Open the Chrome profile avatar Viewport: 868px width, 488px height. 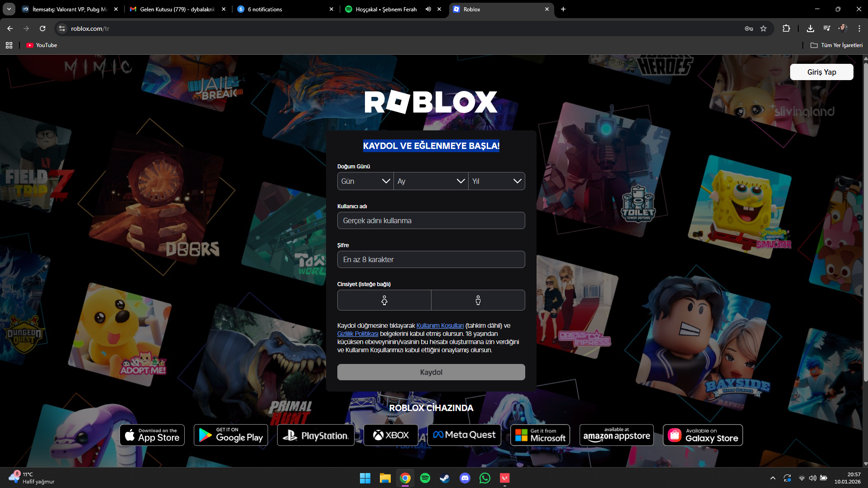click(843, 29)
